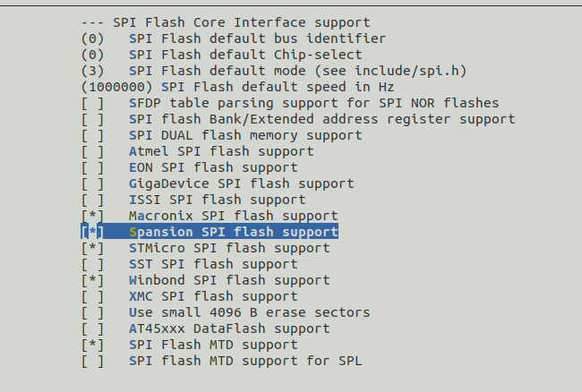Screen dimensions: 582x392
Task: Toggle Macronix SPI flash support checkbox
Action: [x=92, y=216]
